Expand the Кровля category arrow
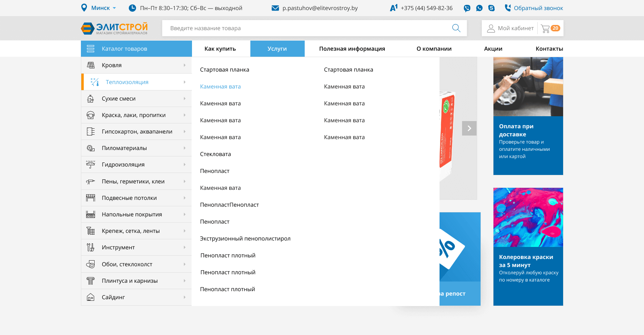Image resolution: width=644 pixels, height=335 pixels. pos(184,65)
